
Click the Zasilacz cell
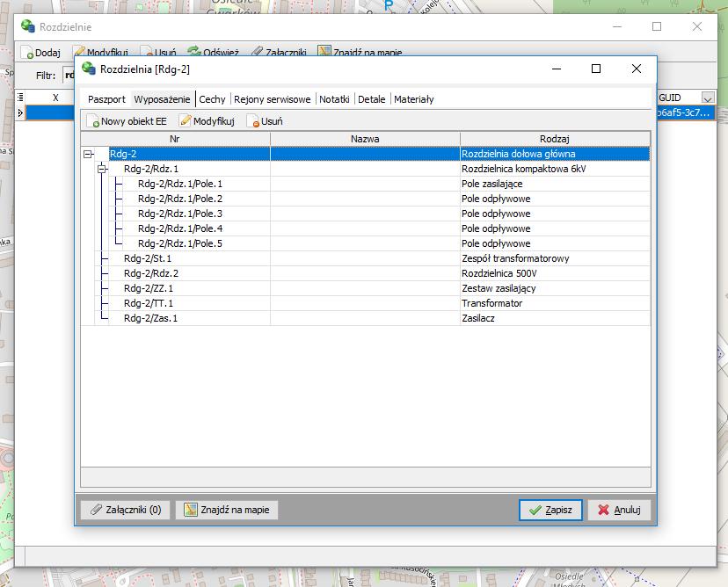pos(555,318)
